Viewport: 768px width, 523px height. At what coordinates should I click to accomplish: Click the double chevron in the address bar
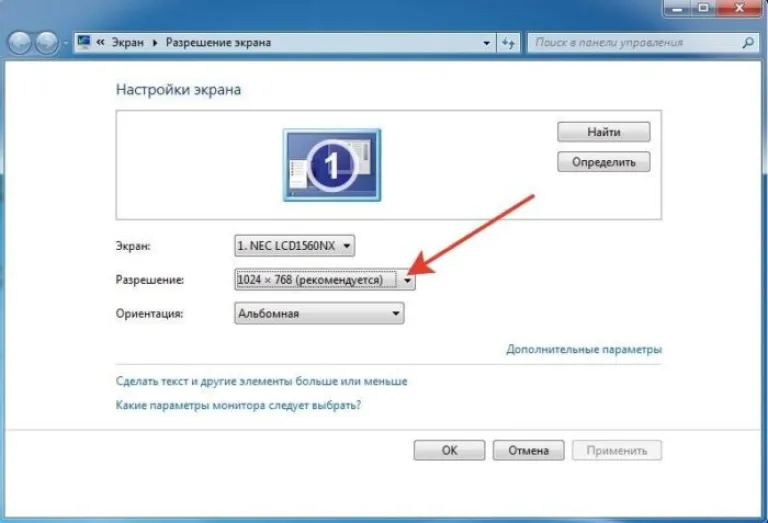[100, 43]
